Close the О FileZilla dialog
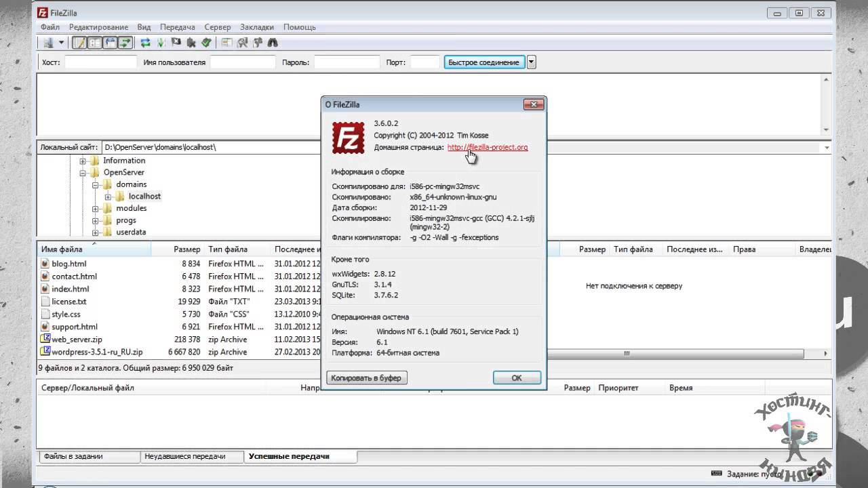Viewport: 868px width, 488px height. pos(534,104)
